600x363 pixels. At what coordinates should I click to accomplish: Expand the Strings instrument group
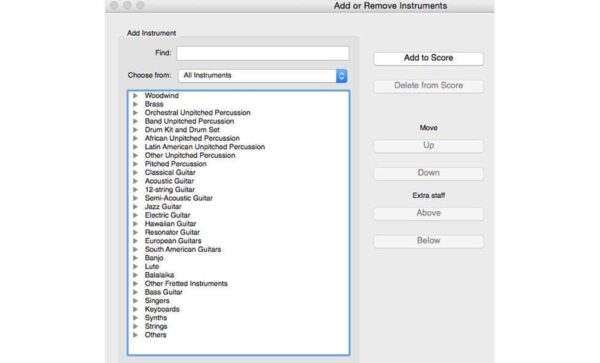tap(135, 326)
